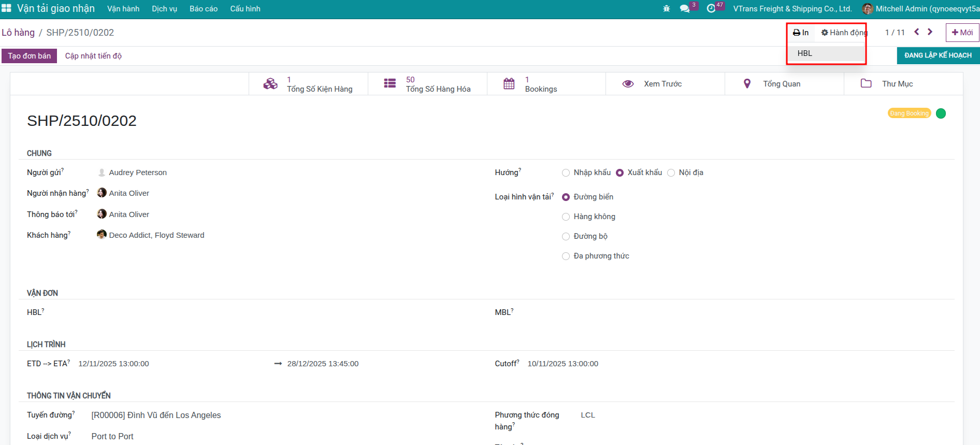
Task: Choose the Đa phương thức radio button
Action: coord(566,256)
